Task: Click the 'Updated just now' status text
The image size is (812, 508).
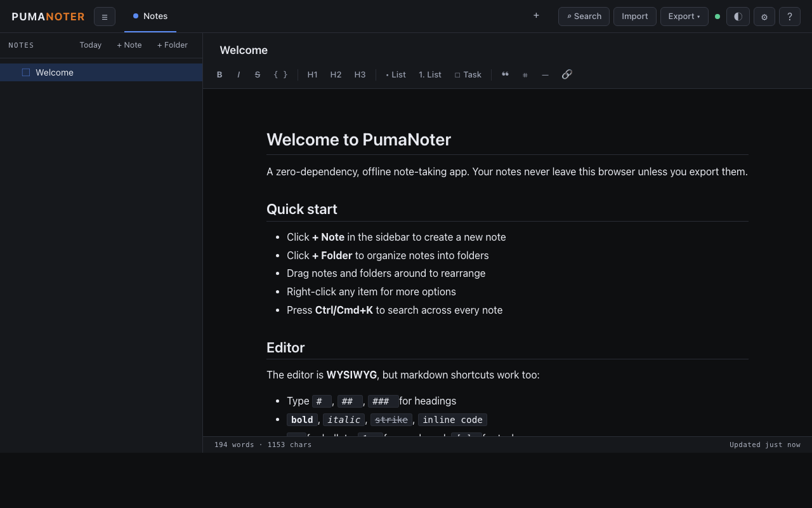Action: coord(765,444)
